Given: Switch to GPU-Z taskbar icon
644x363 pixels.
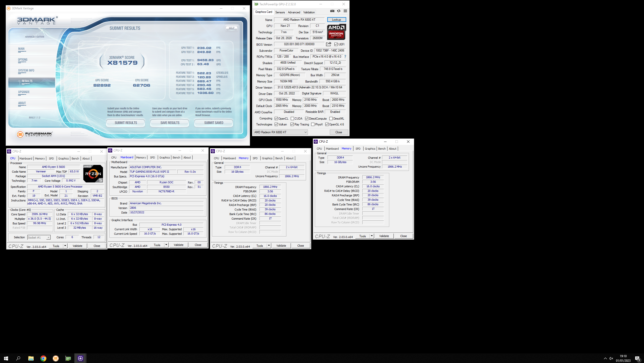Looking at the screenshot, I should click(x=68, y=358).
